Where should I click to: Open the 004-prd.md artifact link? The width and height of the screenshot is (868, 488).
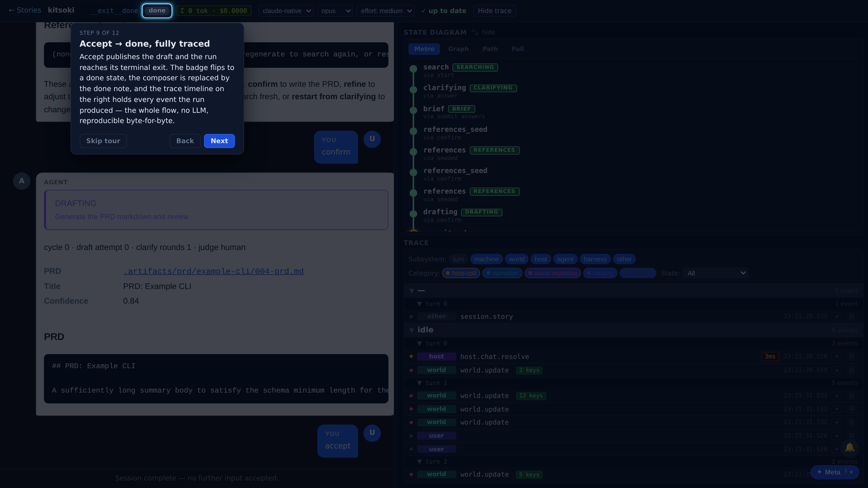(x=213, y=271)
